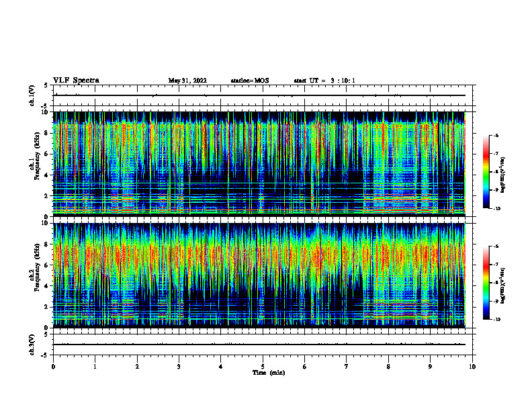The image size is (532, 411).
Task: Click the ch.1 voltage waveform trace
Action: pos(259,95)
